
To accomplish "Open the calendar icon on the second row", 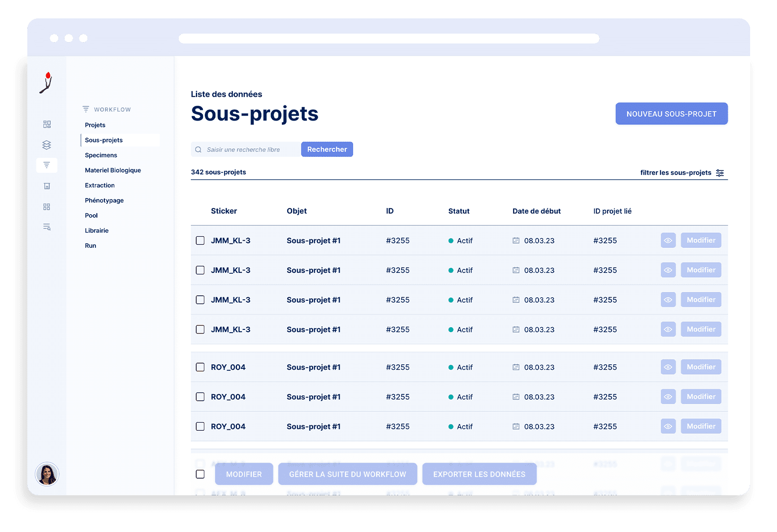I will [517, 270].
